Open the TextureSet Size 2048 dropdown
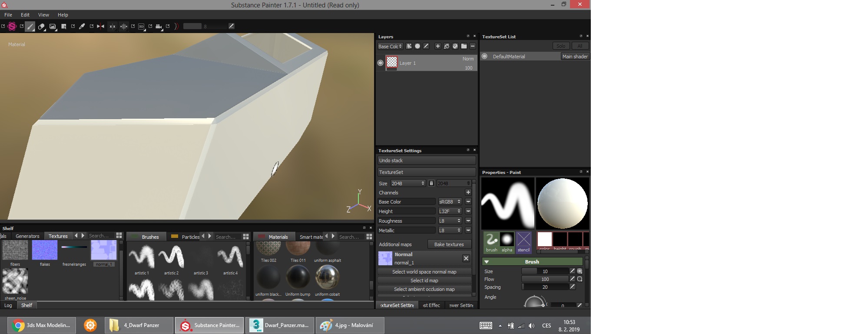 pyautogui.click(x=408, y=183)
